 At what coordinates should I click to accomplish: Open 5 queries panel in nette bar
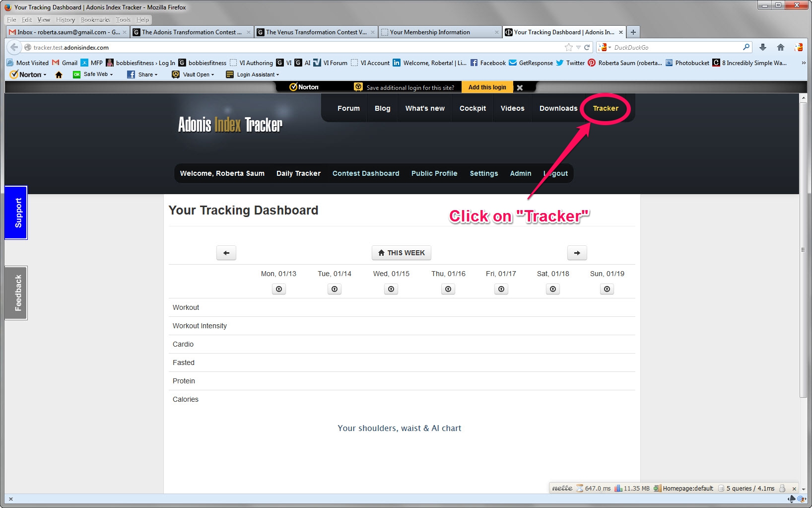click(747, 489)
